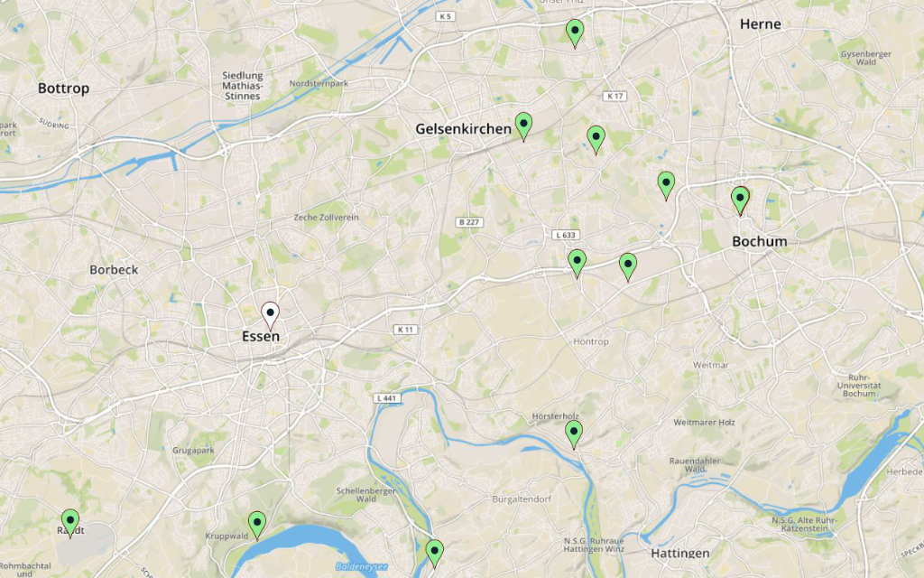Screen dimensions: 924x578
Task: Select the northernmost green marker left of Herne
Action: point(575,33)
